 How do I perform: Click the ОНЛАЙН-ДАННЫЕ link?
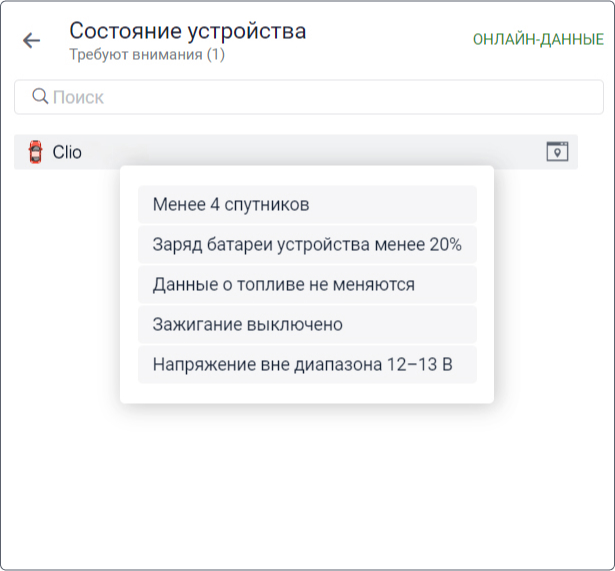click(538, 40)
